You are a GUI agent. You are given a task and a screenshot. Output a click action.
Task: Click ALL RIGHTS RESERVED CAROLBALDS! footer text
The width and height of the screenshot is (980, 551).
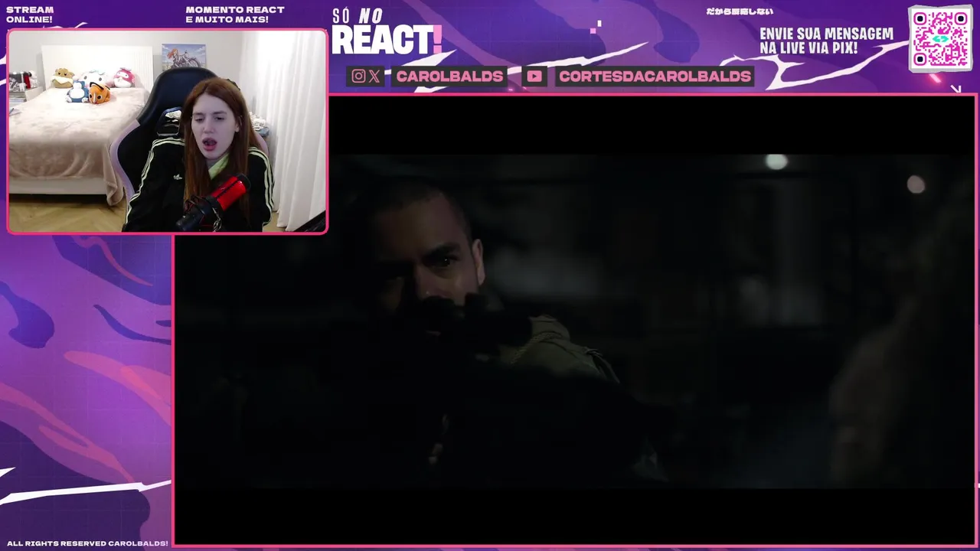pos(87,543)
